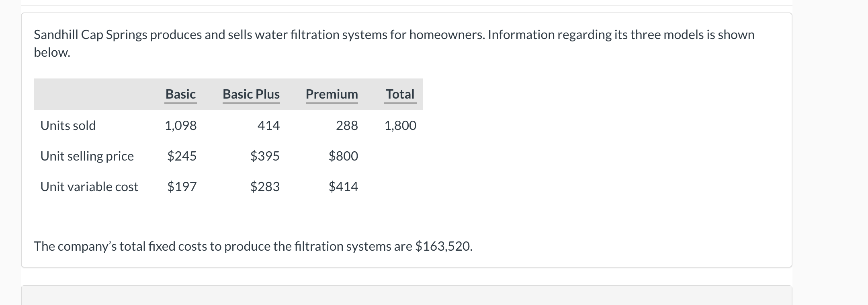Click the Total column header

(400, 94)
